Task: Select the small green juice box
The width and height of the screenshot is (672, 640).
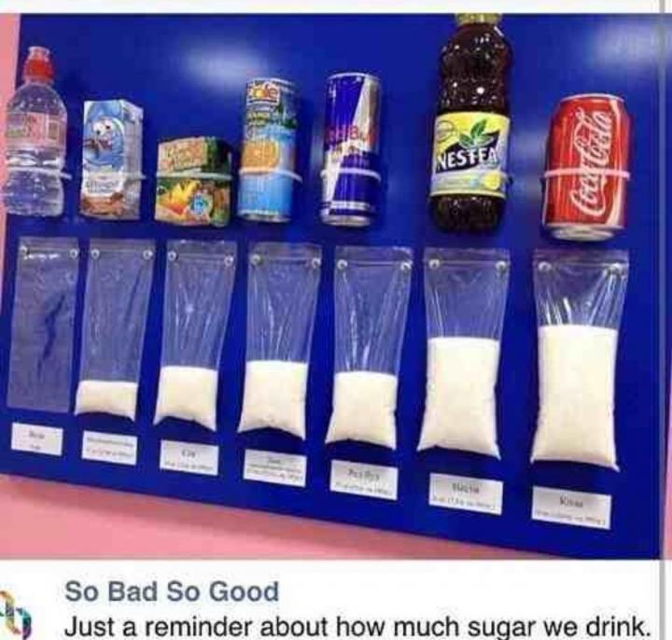Action: coord(192,182)
